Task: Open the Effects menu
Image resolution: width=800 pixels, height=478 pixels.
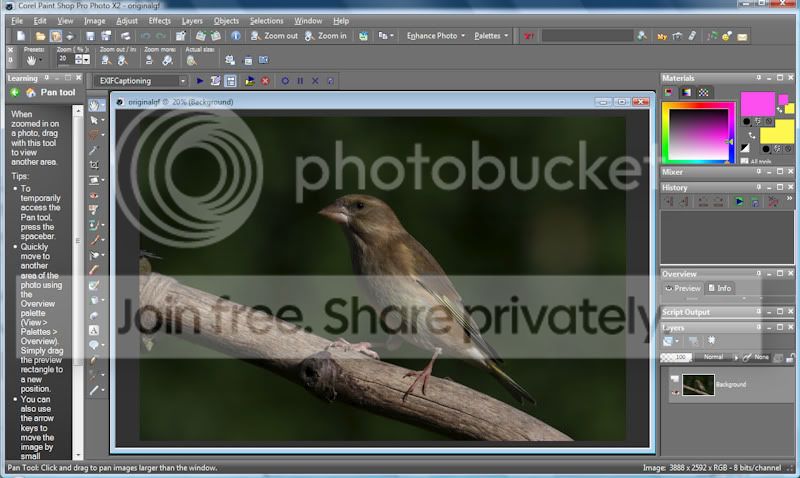Action: [x=159, y=20]
